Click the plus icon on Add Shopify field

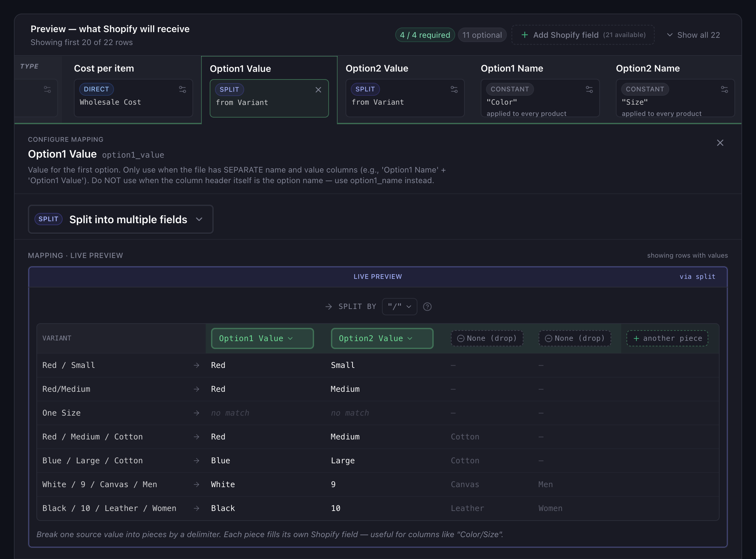point(524,35)
